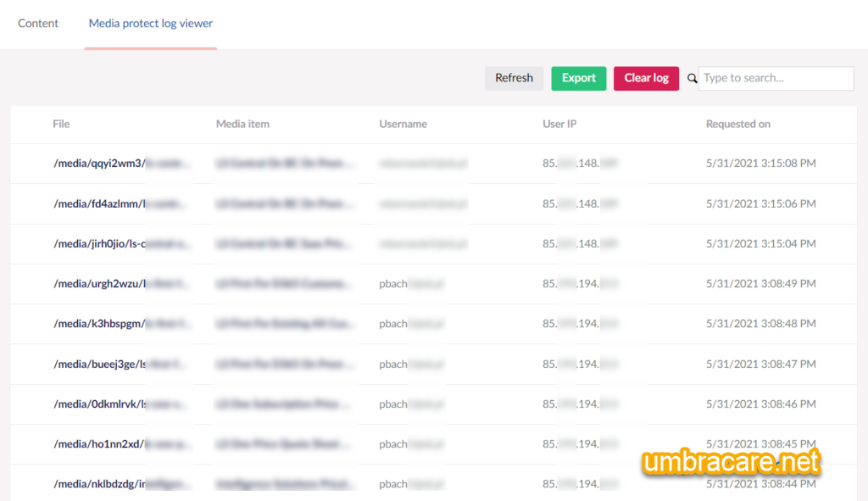Click the Refresh button

point(514,78)
